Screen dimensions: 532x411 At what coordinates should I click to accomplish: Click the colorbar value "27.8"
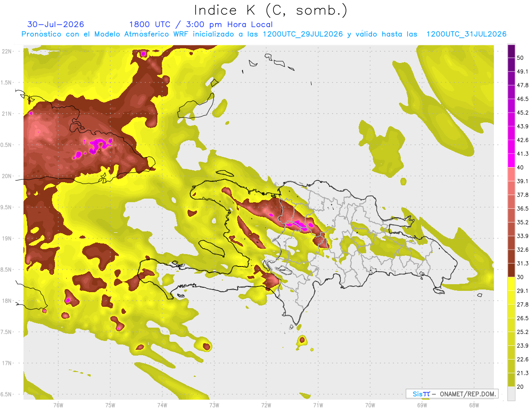tap(523, 305)
